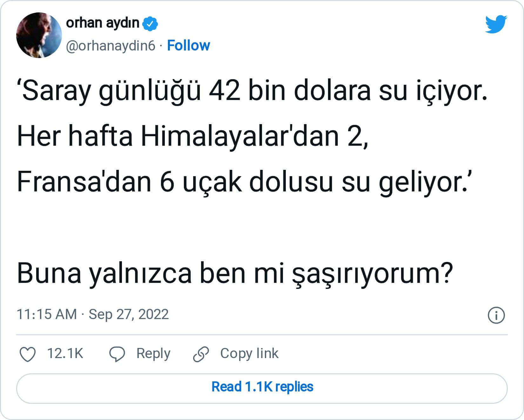This screenshot has width=524, height=420.
Task: Click the Sep 27, 2022 date
Action: pos(129,314)
